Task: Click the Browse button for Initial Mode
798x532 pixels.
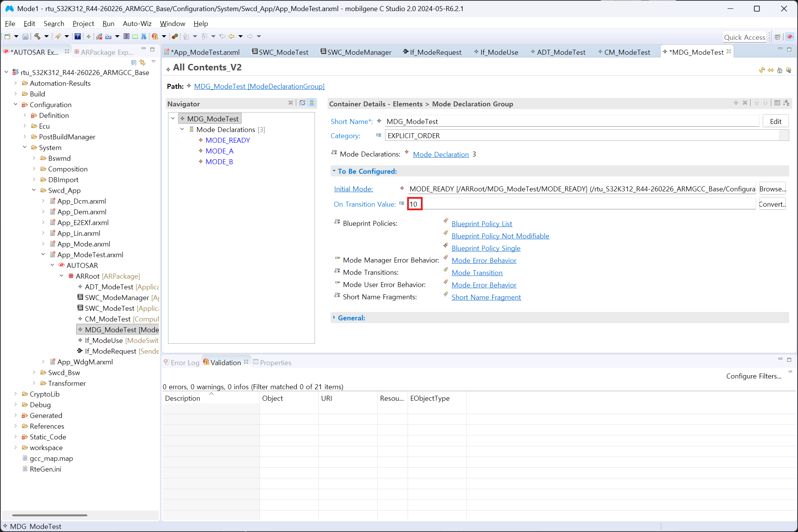Action: point(772,189)
